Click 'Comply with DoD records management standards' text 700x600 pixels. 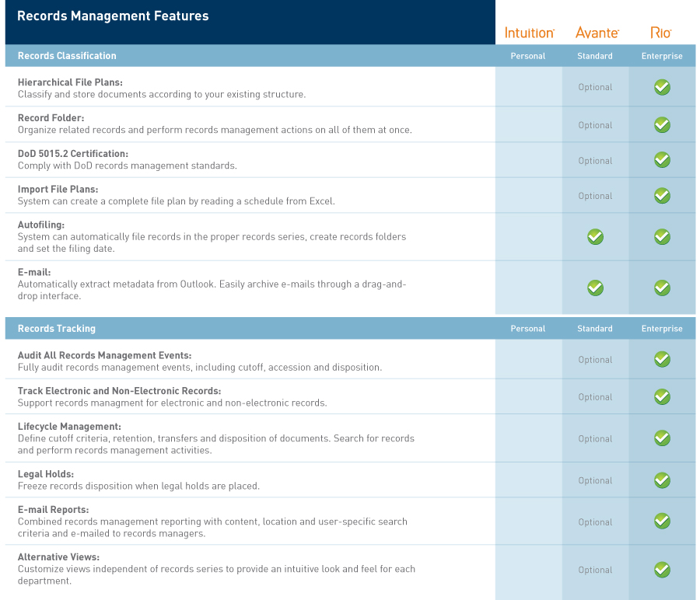point(128,166)
